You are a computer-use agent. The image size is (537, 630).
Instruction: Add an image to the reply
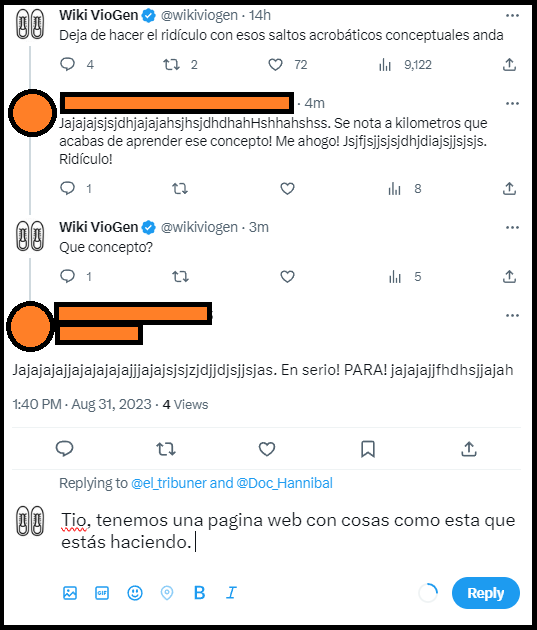[x=70, y=593]
